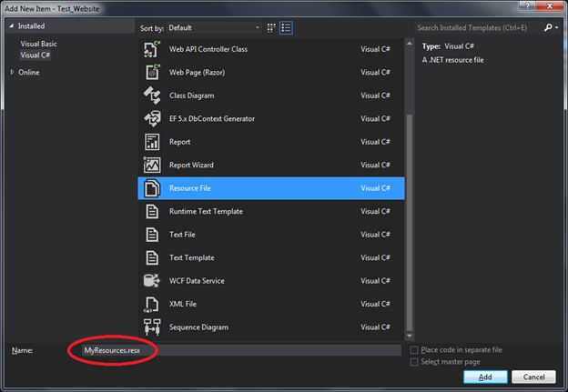Choose the Text Template icon
Image resolution: width=568 pixels, height=392 pixels.
coord(152,257)
